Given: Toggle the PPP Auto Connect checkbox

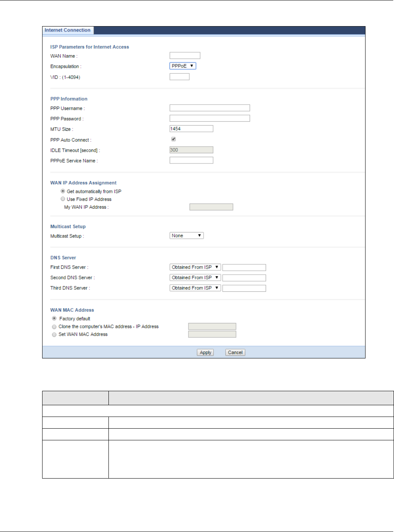Looking at the screenshot, I should (x=173, y=139).
